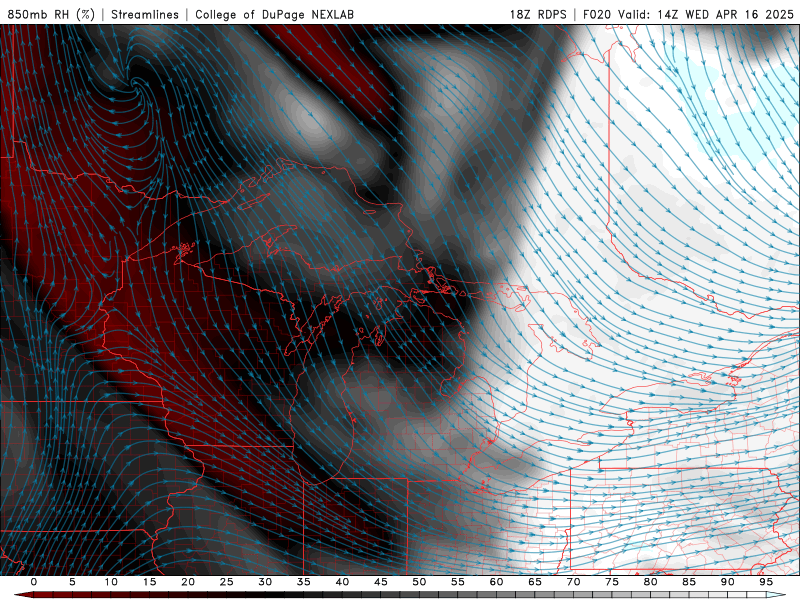Select the '10' colorbar tick label

click(x=111, y=582)
